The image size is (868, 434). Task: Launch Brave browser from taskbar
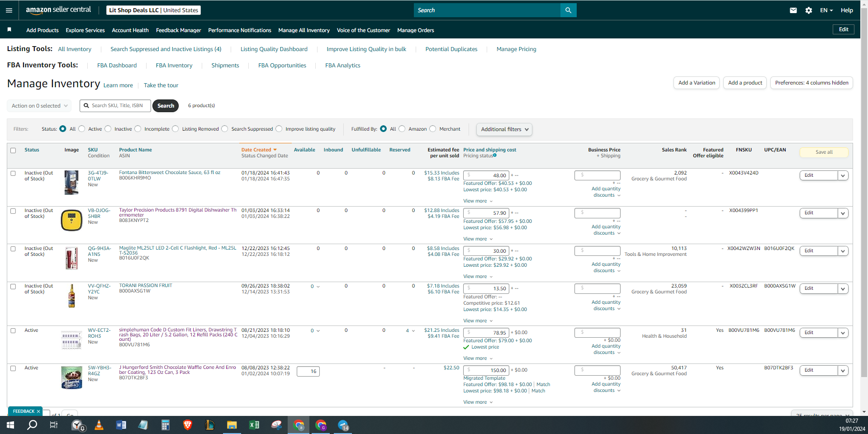(x=188, y=425)
